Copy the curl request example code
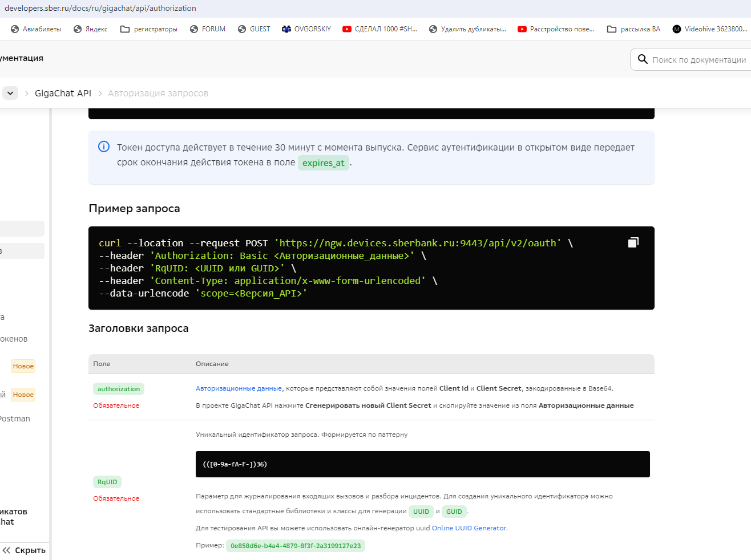The image size is (751, 560). (x=633, y=243)
